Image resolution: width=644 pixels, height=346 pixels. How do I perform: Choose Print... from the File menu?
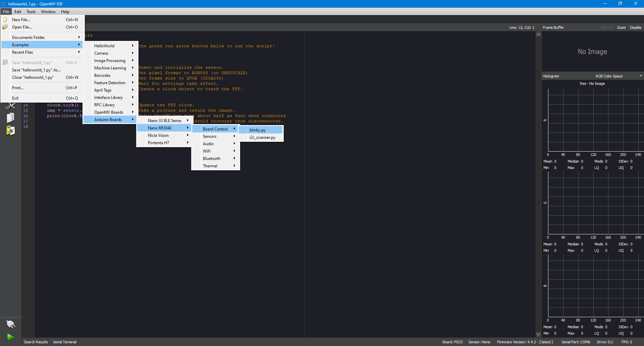click(x=42, y=88)
